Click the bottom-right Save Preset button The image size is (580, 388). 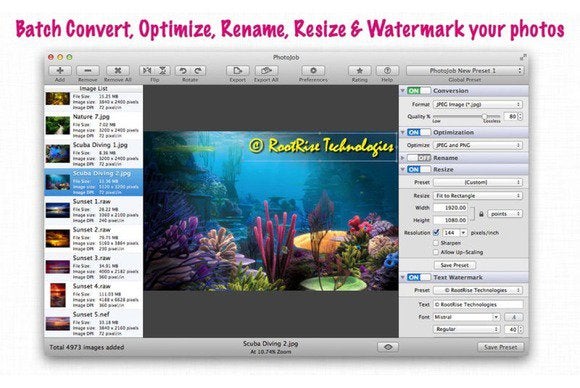coord(500,347)
